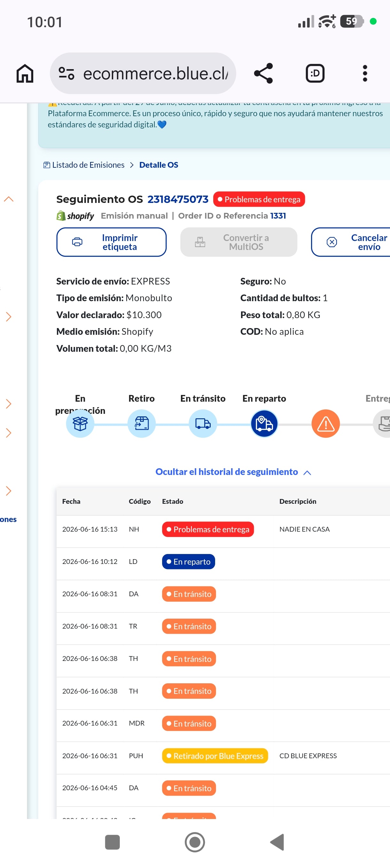Tap the Android recent apps square button

tap(113, 842)
